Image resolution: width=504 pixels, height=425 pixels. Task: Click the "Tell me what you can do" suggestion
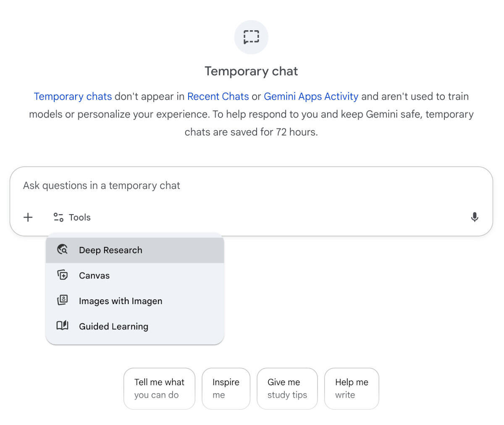pos(159,388)
